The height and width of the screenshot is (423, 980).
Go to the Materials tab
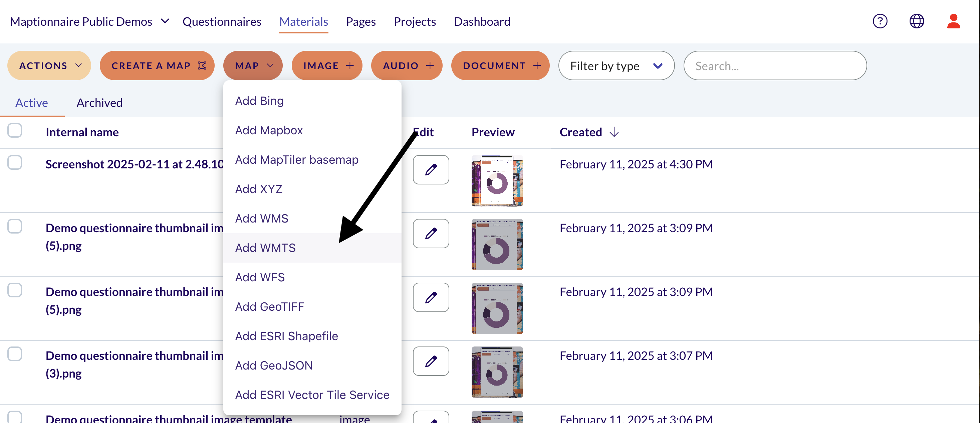coord(303,22)
